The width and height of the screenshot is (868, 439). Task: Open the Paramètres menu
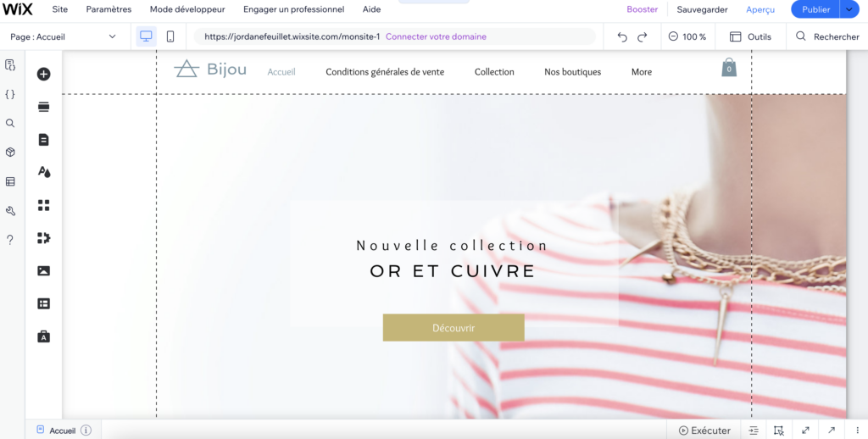tap(108, 9)
